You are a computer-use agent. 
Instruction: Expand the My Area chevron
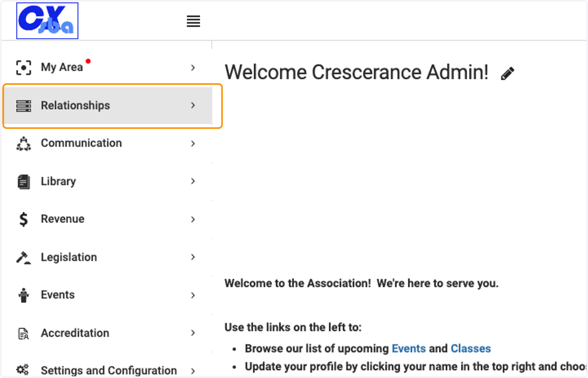[193, 68]
